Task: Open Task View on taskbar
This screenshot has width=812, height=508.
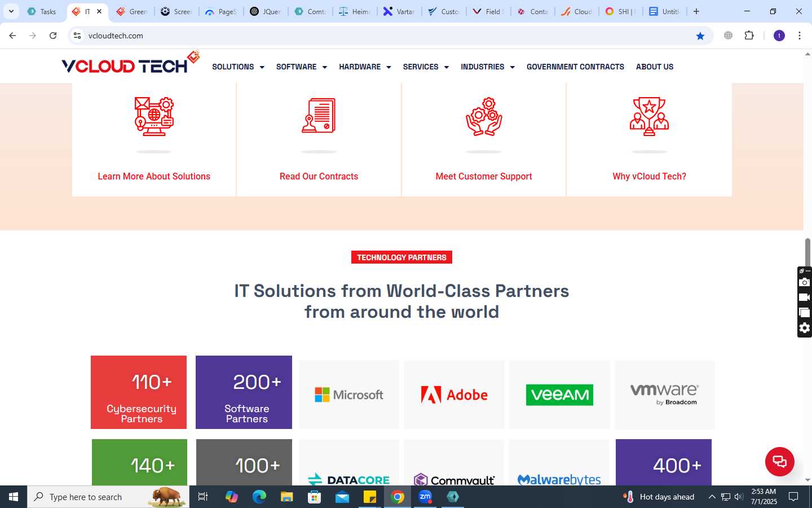Action: tap(203, 497)
